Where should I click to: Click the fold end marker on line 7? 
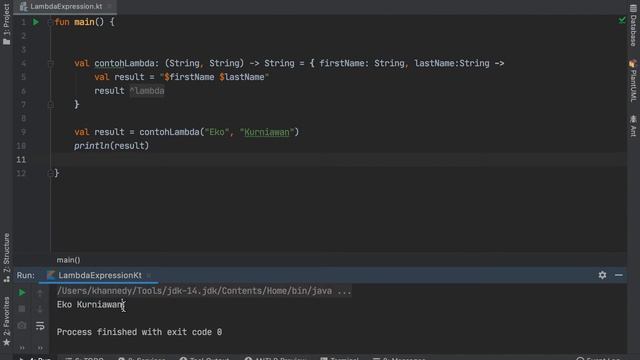51,105
